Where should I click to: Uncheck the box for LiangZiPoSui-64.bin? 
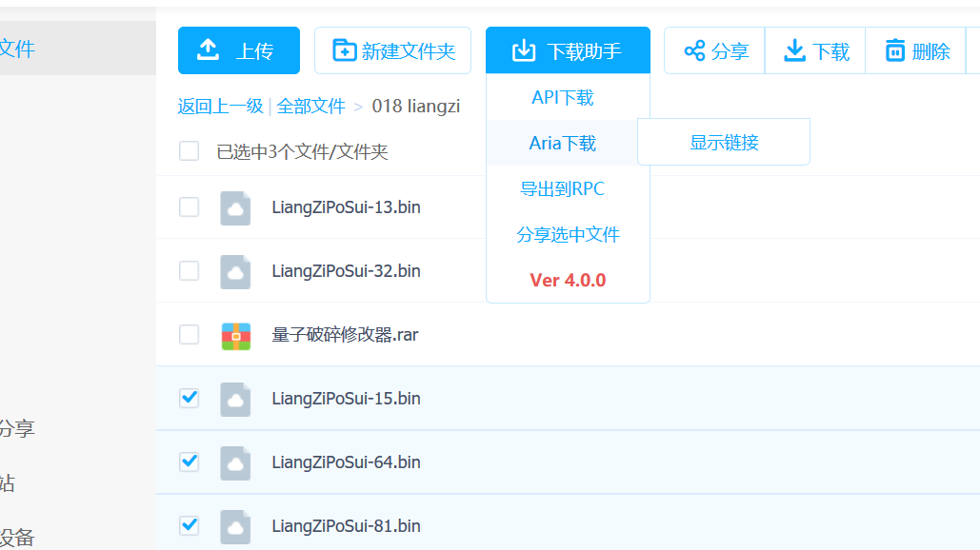(189, 462)
